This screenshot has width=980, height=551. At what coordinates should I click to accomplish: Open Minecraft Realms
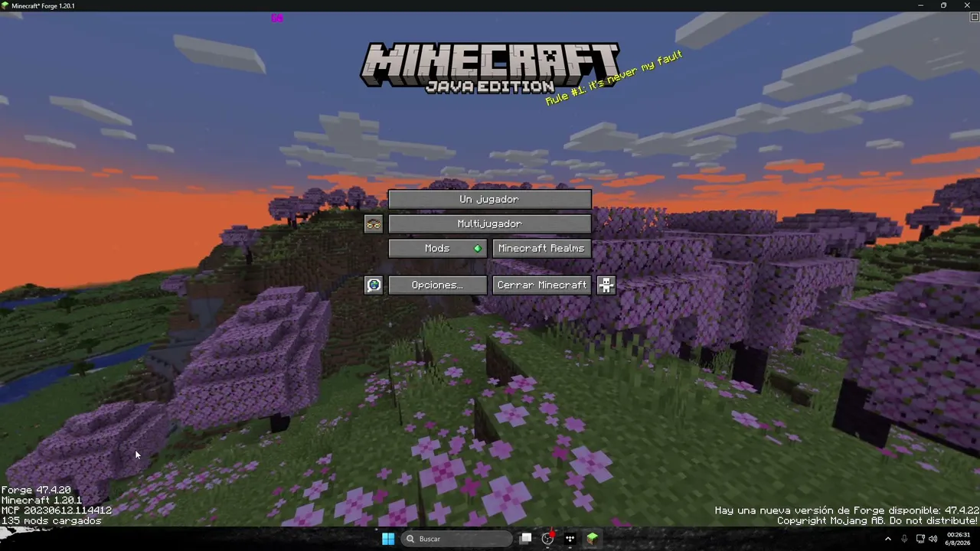pyautogui.click(x=542, y=248)
